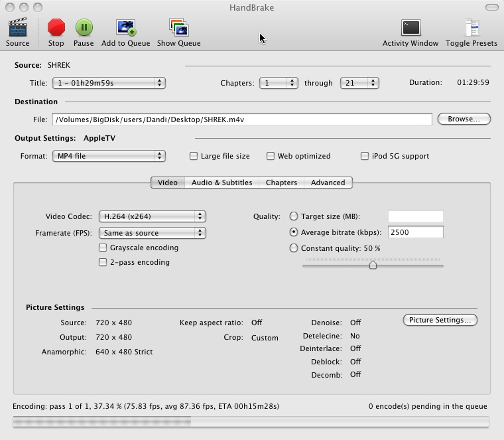Stop the current encode
This screenshot has width=504, height=440.
tap(56, 27)
